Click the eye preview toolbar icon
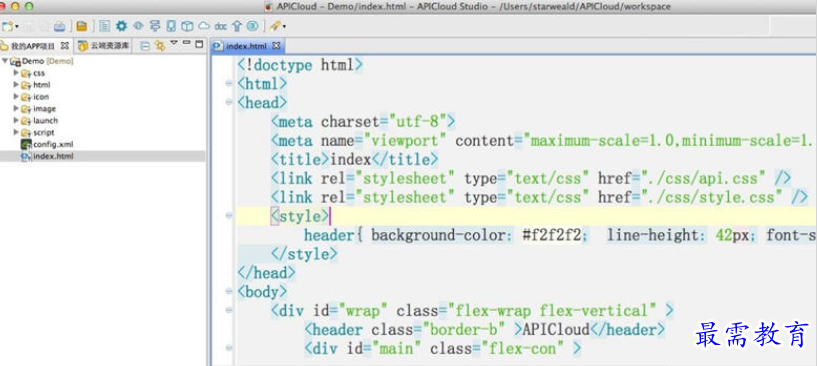 [x=138, y=26]
